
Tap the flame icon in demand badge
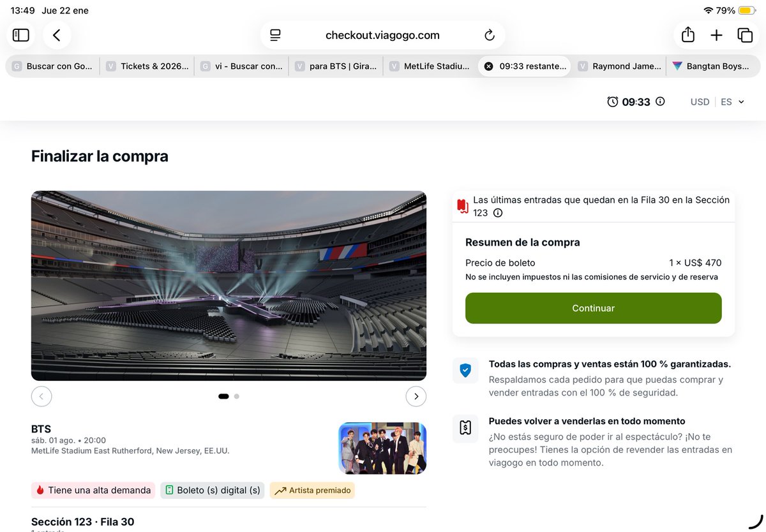(40, 491)
